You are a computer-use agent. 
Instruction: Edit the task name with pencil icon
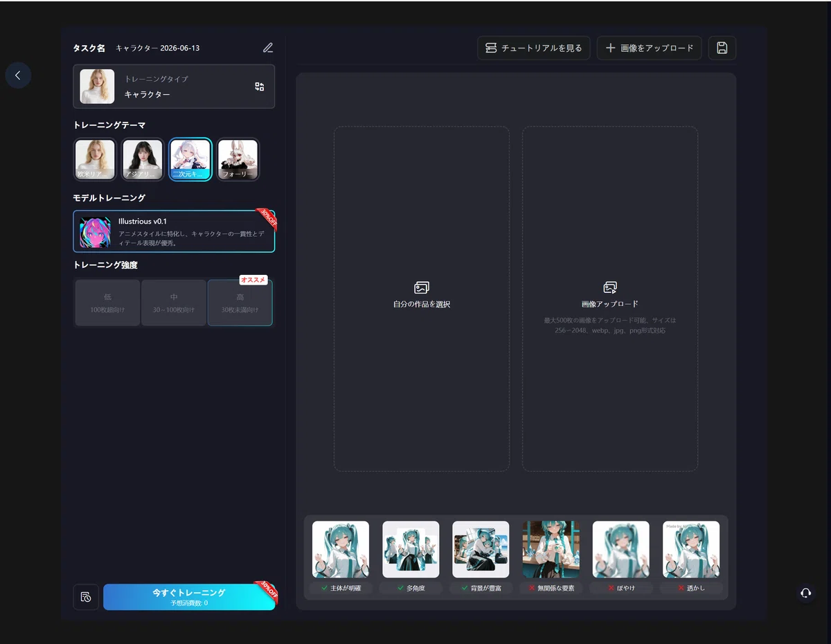pyautogui.click(x=268, y=48)
